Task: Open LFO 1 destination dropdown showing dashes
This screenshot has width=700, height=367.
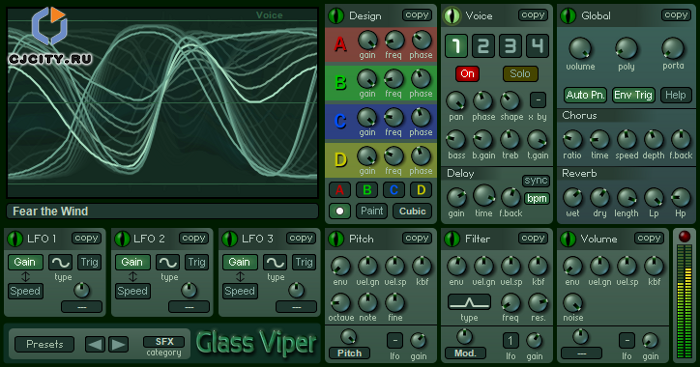Action: click(82, 307)
